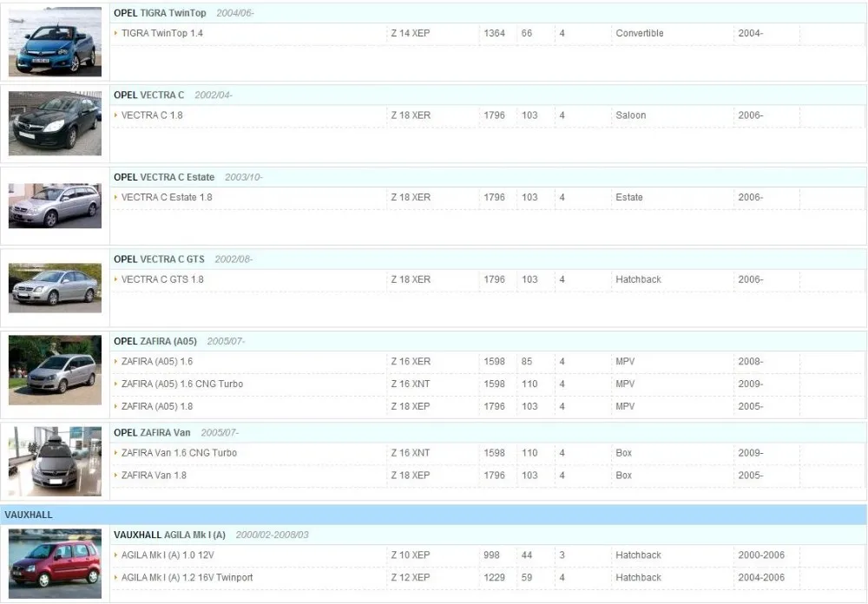This screenshot has height=604, width=868.
Task: Open ZAFIRA (A05) 1.8 details
Action: coord(157,406)
